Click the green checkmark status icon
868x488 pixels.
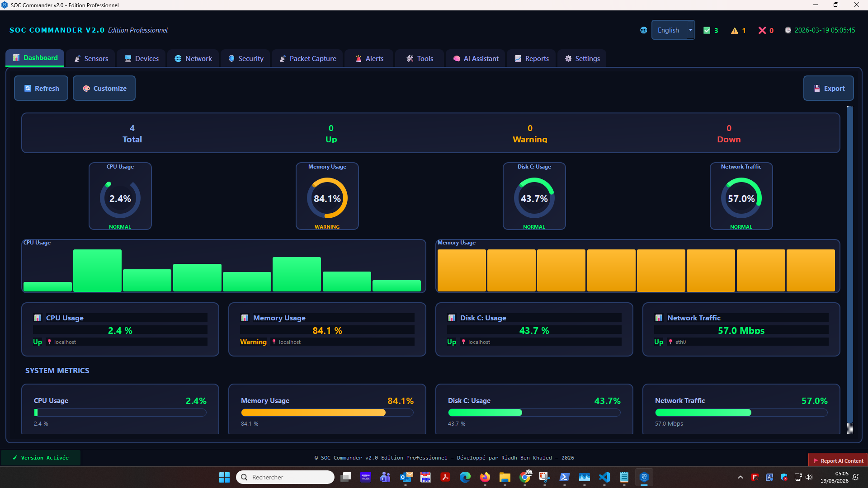(707, 30)
